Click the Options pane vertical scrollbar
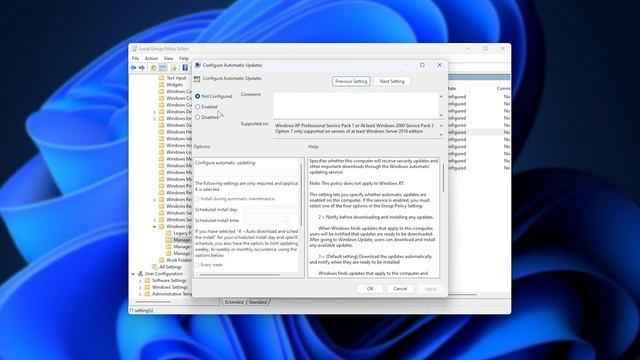Viewport: 640px width, 360px height. tap(302, 196)
